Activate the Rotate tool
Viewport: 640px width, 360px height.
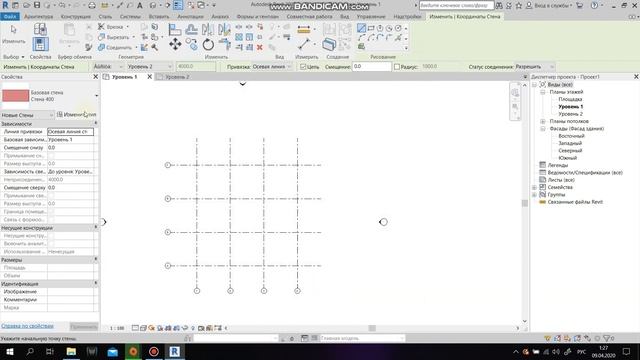point(208,44)
